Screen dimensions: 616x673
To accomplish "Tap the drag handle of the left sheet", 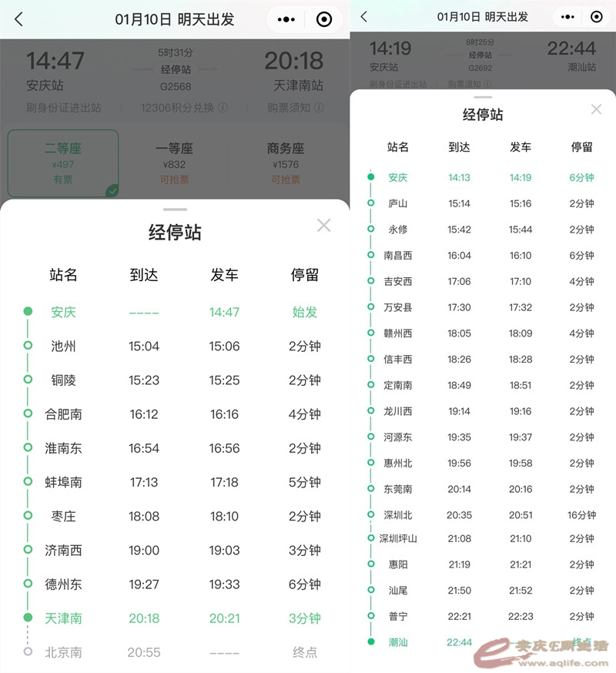I will 175,209.
